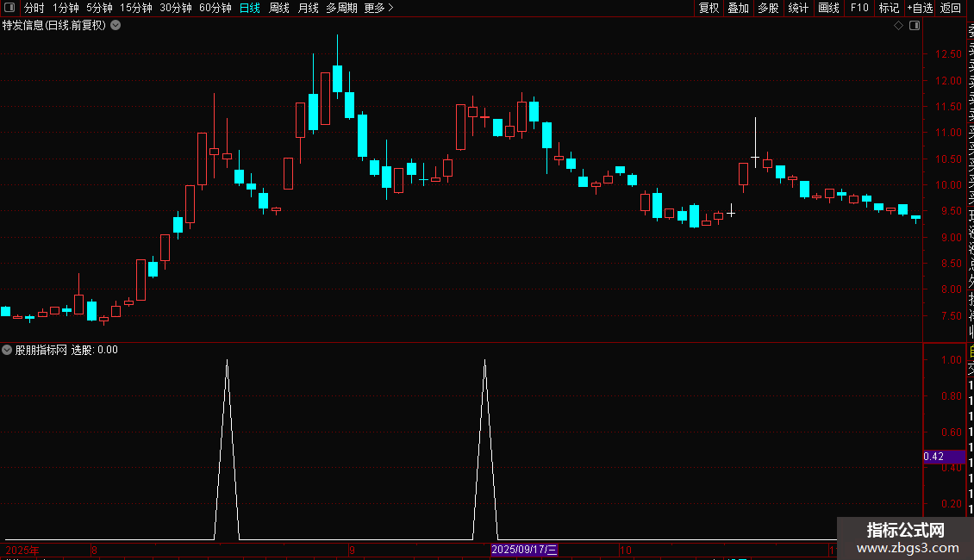Click the 叠加 overlay button
The width and height of the screenshot is (974, 560).
click(x=739, y=8)
